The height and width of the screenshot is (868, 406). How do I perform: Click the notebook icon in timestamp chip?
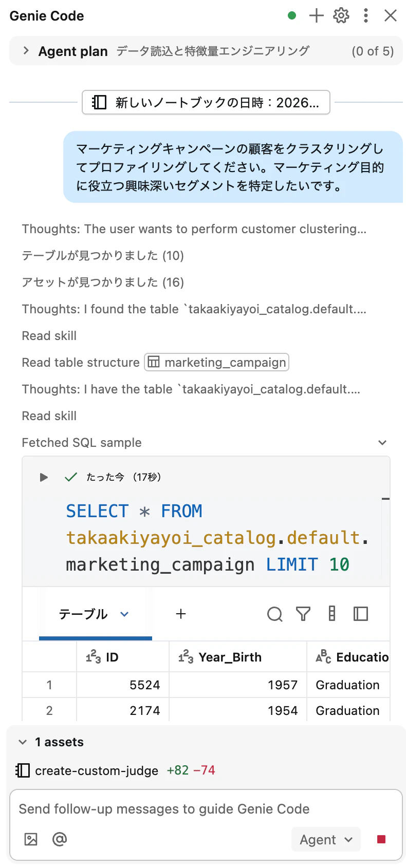tap(99, 103)
